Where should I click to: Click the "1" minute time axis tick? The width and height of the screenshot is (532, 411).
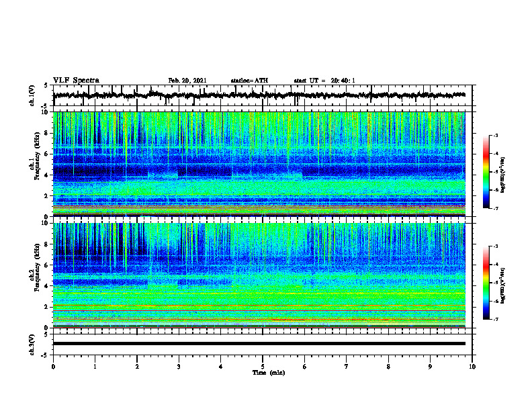[x=95, y=367]
